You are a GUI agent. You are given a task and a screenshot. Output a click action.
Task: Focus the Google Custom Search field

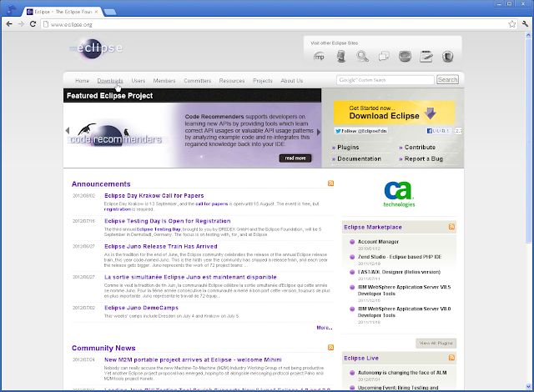click(x=385, y=79)
